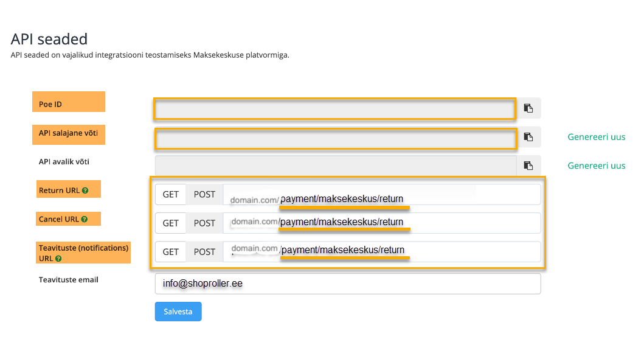
Task: Focus the Poe ID field
Action: coord(335,109)
